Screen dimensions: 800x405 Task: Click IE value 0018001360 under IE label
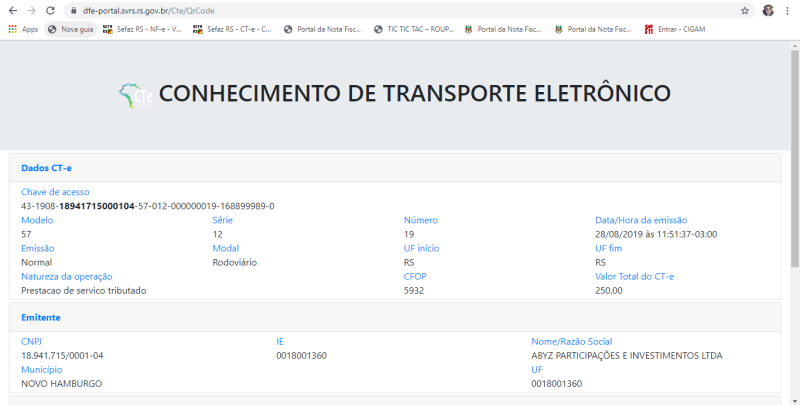click(302, 356)
